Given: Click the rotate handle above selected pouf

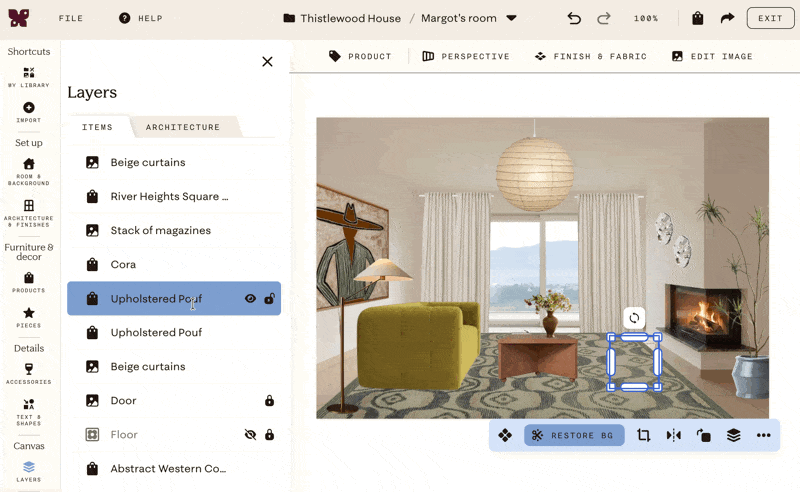Looking at the screenshot, I should pos(634,318).
